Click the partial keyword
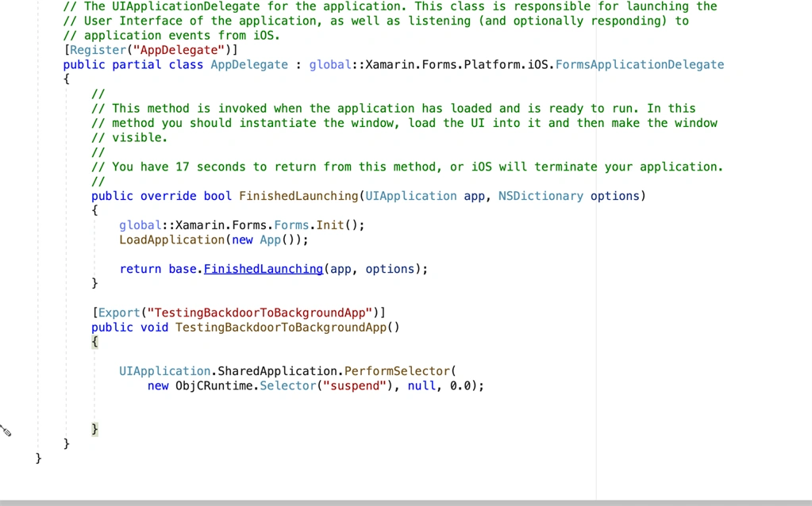The height and width of the screenshot is (506, 812). [137, 65]
